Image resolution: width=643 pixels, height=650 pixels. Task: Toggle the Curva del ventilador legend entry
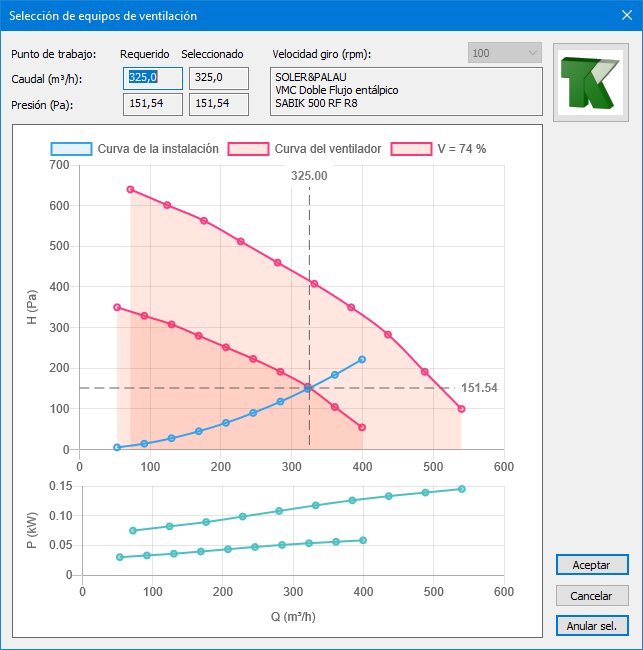(x=305, y=149)
